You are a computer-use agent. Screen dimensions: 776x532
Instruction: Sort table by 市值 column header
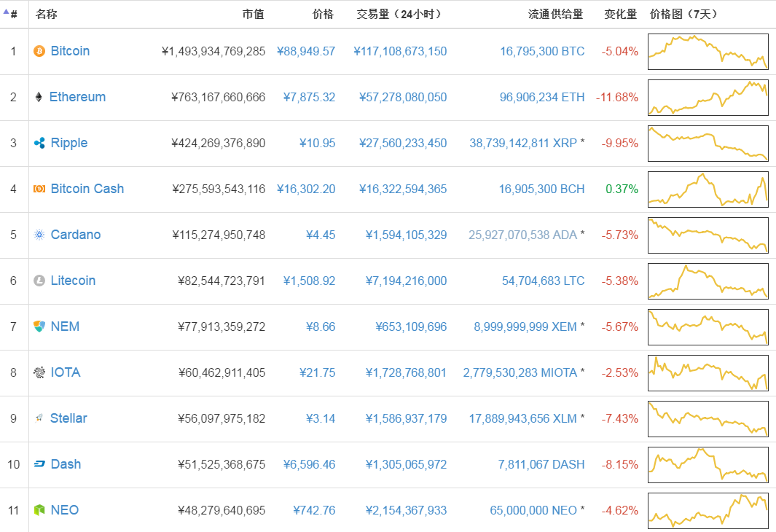point(253,14)
